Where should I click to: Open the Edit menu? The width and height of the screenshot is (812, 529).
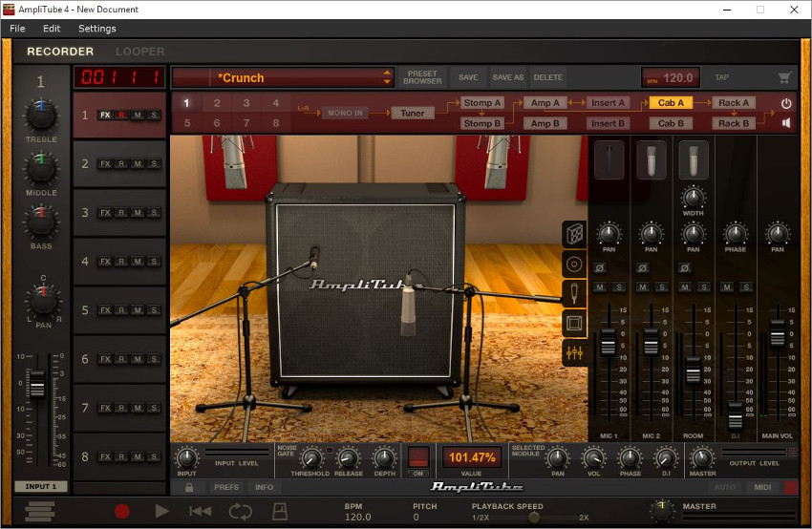point(52,29)
